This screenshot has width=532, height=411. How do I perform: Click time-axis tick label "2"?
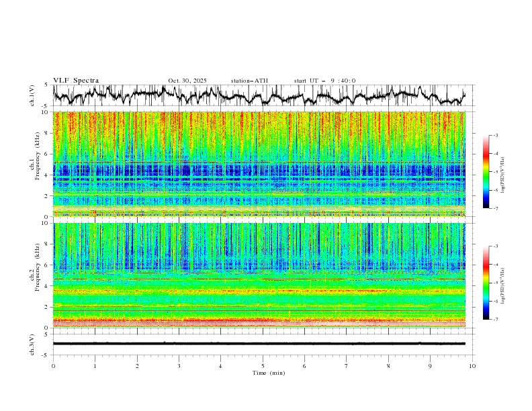pos(137,366)
